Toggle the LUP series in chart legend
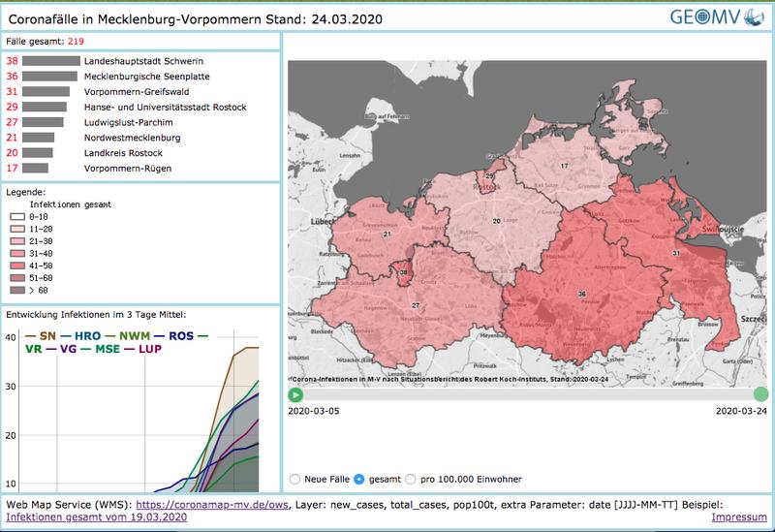Image resolution: width=775 pixels, height=532 pixels. (x=149, y=348)
